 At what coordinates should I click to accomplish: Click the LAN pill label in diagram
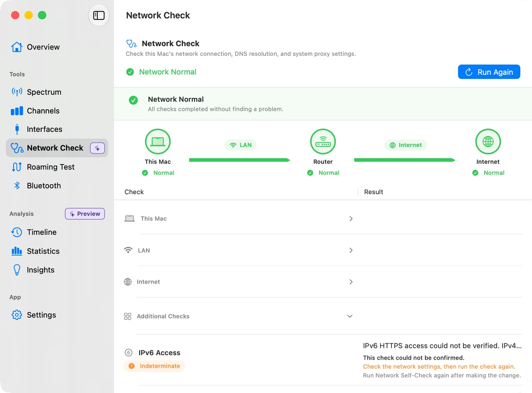pos(241,145)
